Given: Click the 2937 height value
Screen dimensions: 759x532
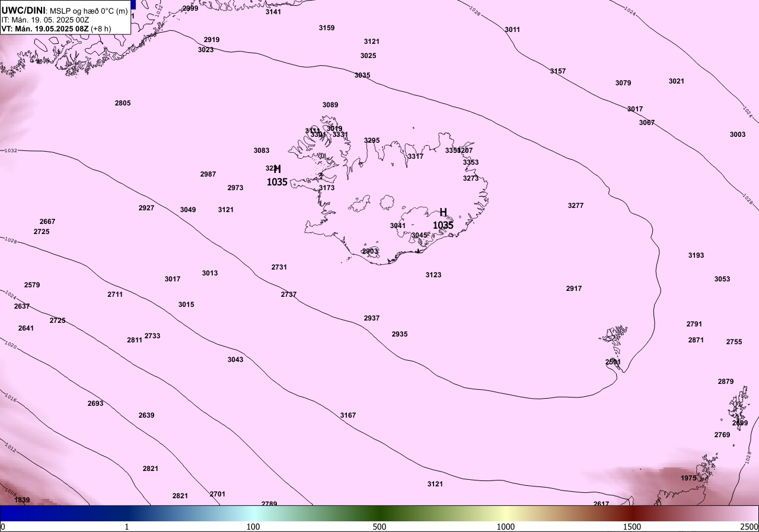Looking at the screenshot, I should (x=372, y=318).
